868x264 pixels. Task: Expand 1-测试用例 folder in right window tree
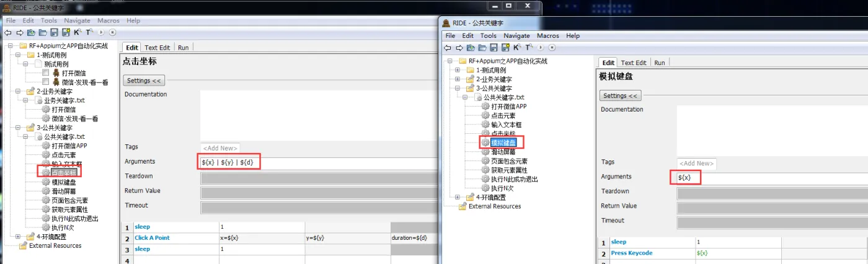click(x=458, y=70)
